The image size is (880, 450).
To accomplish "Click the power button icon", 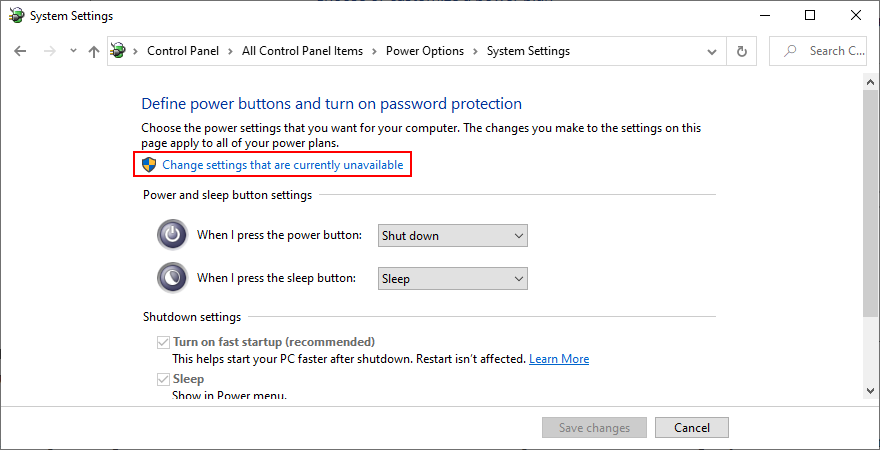I will [172, 235].
